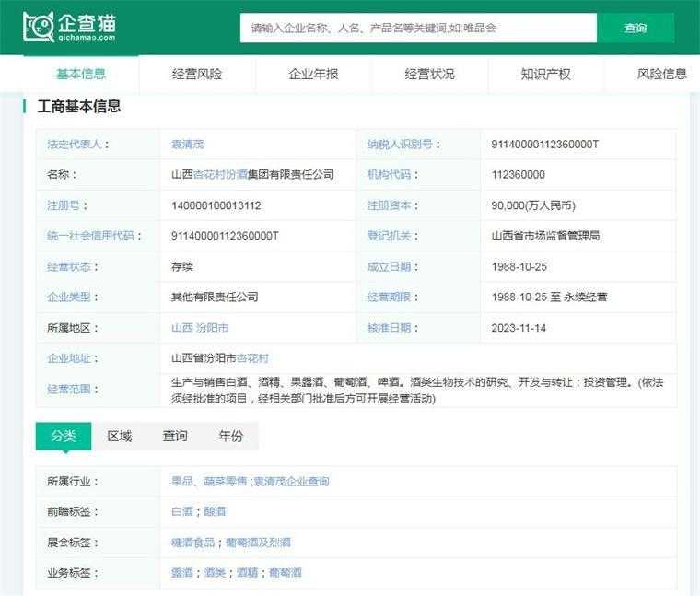This screenshot has height=596, width=700.
Task: Open the 经营风险 tab
Action: coord(197,74)
